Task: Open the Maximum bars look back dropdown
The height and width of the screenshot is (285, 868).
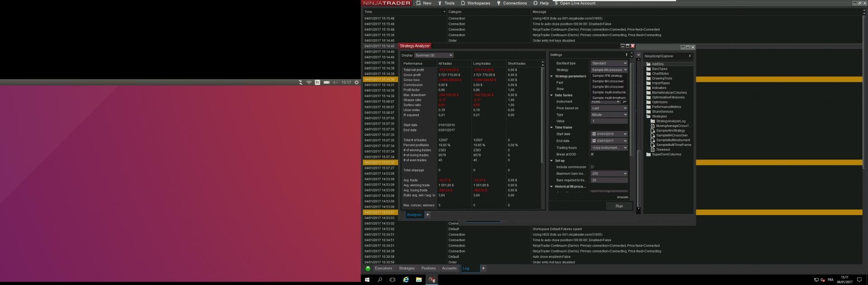Action: click(x=609, y=173)
